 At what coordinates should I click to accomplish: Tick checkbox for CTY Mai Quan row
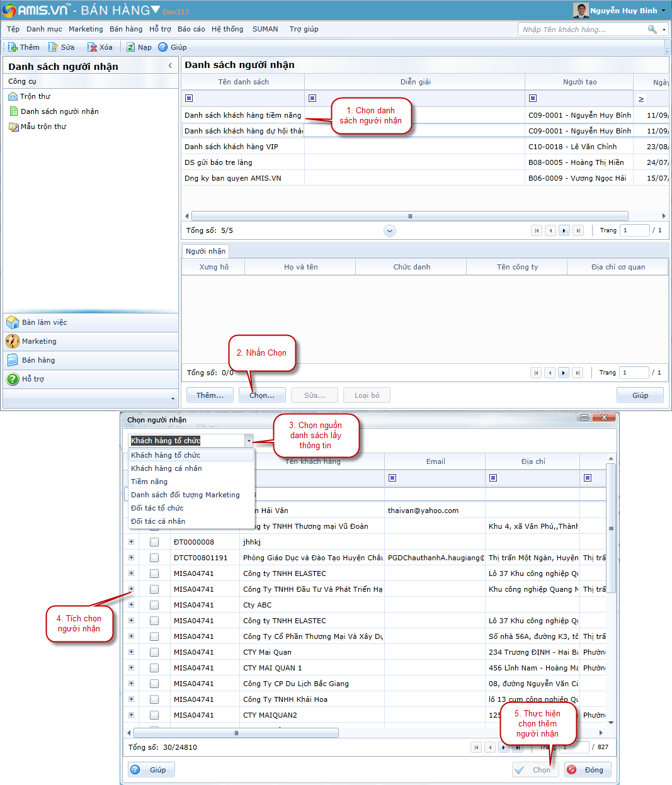(x=154, y=652)
